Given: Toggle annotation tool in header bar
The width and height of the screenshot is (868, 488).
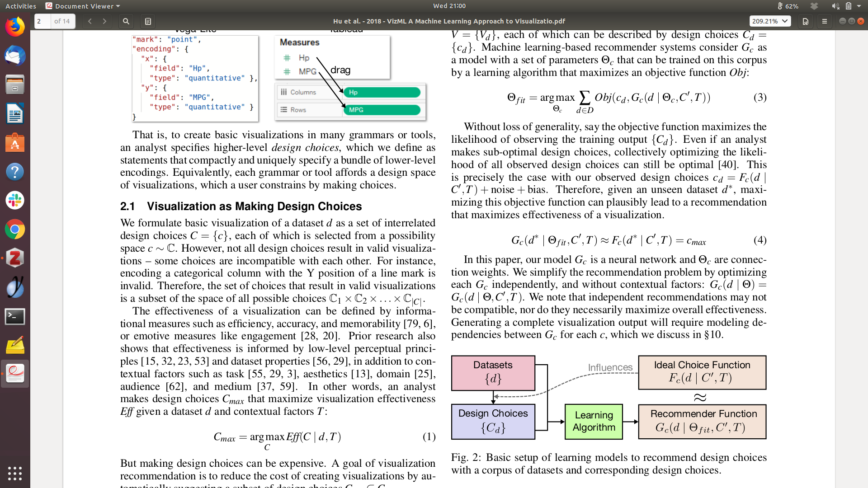Looking at the screenshot, I should (148, 21).
